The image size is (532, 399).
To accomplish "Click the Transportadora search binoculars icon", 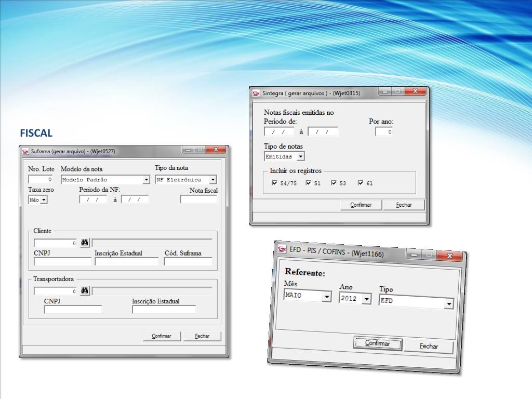I will tap(85, 291).
